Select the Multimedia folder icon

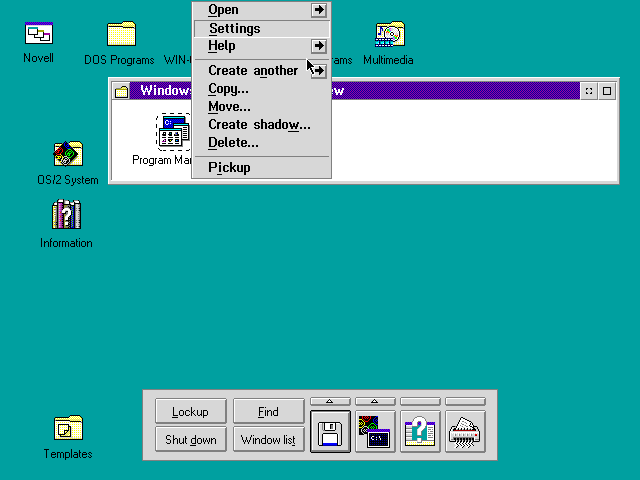coord(390,34)
